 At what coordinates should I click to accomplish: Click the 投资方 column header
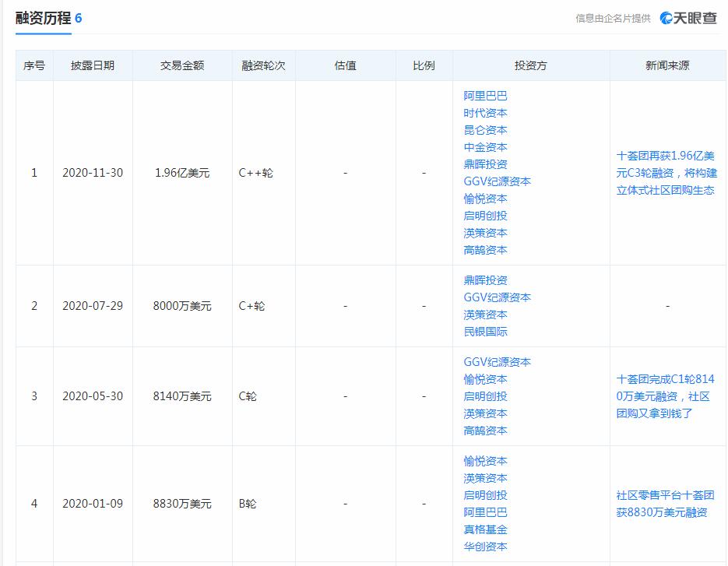coord(530,65)
